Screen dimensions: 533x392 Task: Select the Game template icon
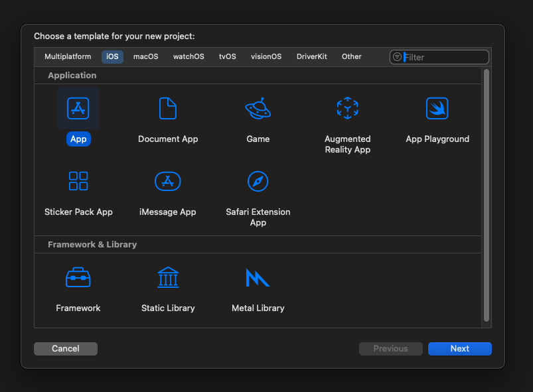pos(258,108)
